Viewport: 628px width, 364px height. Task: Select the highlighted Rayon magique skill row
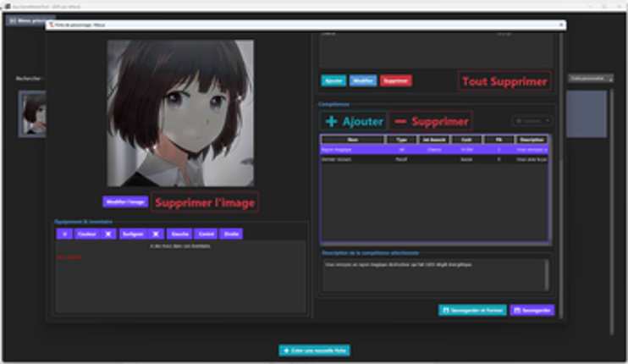(x=434, y=149)
